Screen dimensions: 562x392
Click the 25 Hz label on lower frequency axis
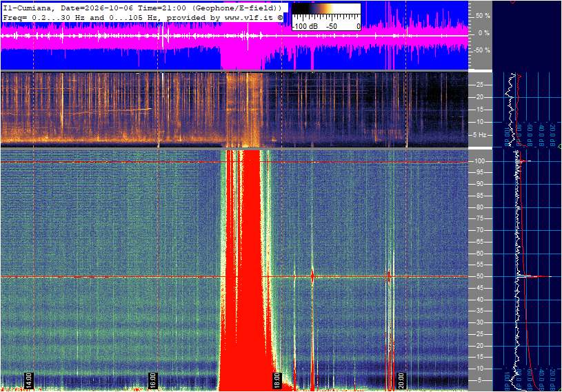click(x=479, y=334)
